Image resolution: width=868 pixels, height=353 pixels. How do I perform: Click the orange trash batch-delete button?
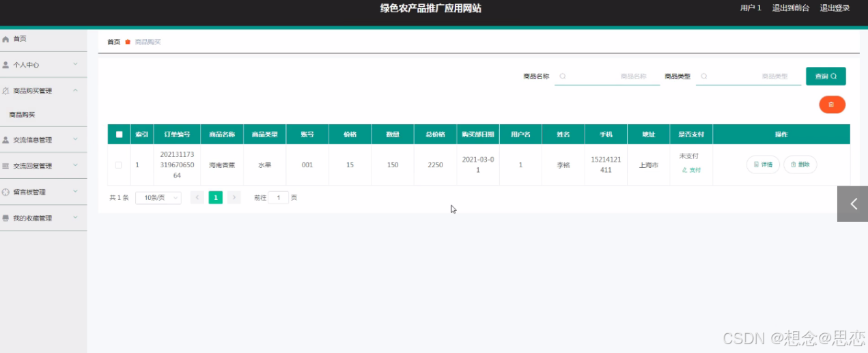832,104
